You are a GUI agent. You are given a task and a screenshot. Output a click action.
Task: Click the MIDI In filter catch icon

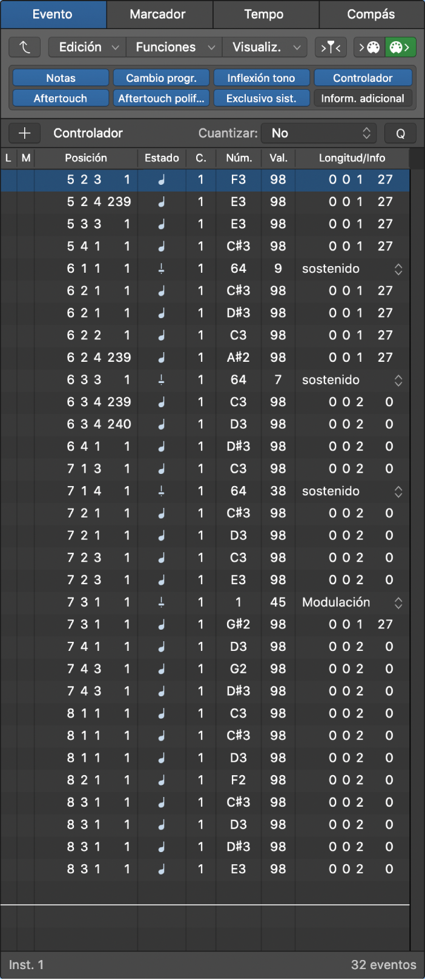click(331, 47)
